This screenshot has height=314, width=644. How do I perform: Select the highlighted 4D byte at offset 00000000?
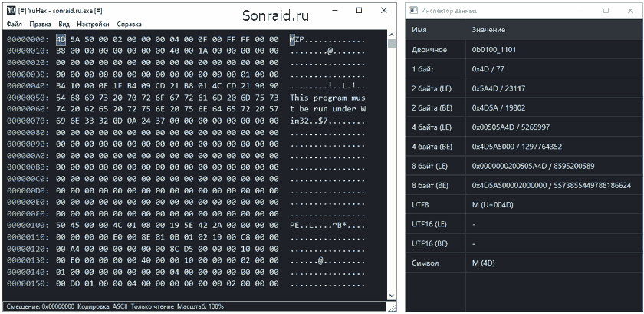61,39
